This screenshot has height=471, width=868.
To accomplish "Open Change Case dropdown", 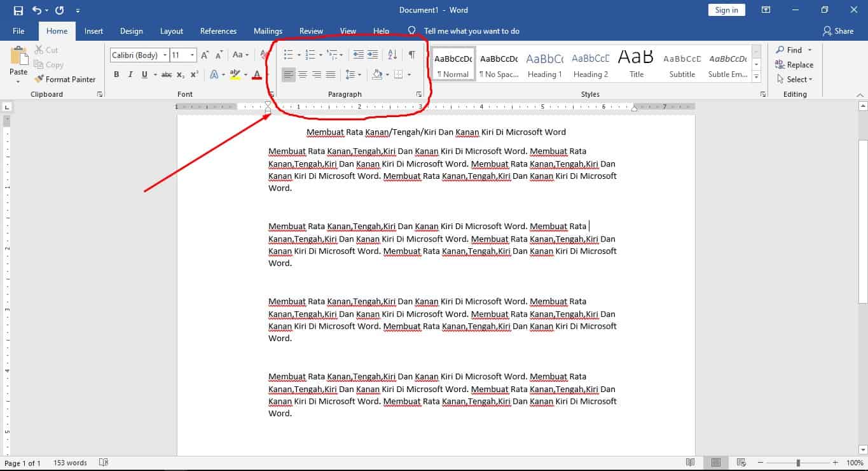I will pyautogui.click(x=240, y=55).
